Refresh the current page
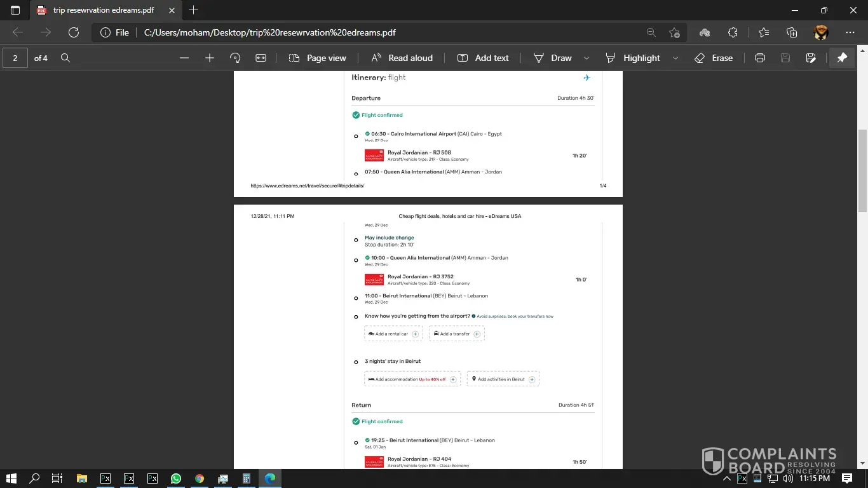The width and height of the screenshot is (868, 488). coord(74,32)
